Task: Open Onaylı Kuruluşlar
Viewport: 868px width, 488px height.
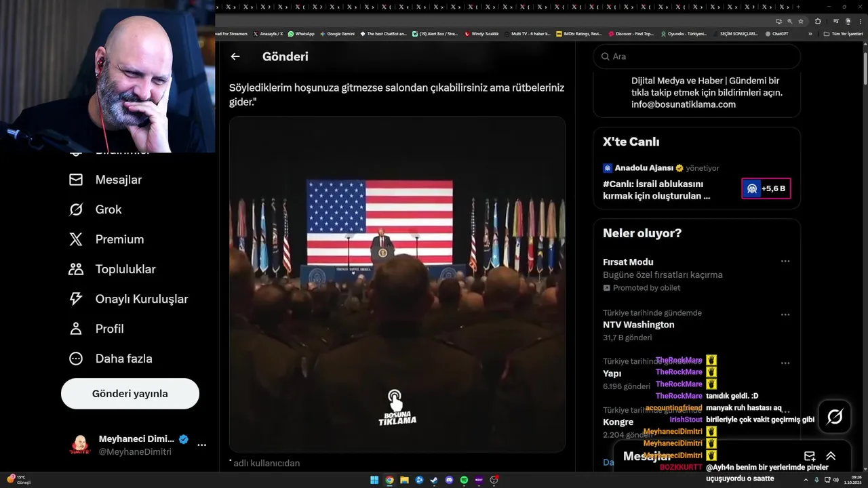Action: pyautogui.click(x=129, y=299)
